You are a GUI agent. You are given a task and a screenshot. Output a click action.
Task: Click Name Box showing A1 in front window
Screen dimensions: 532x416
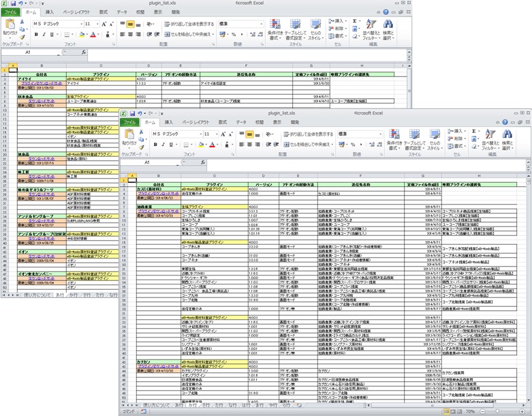(x=149, y=162)
